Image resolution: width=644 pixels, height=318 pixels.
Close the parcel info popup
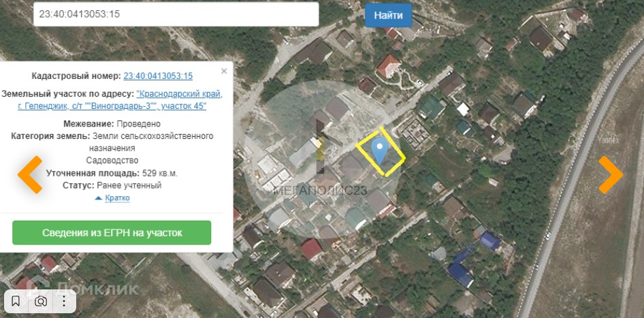pos(224,71)
